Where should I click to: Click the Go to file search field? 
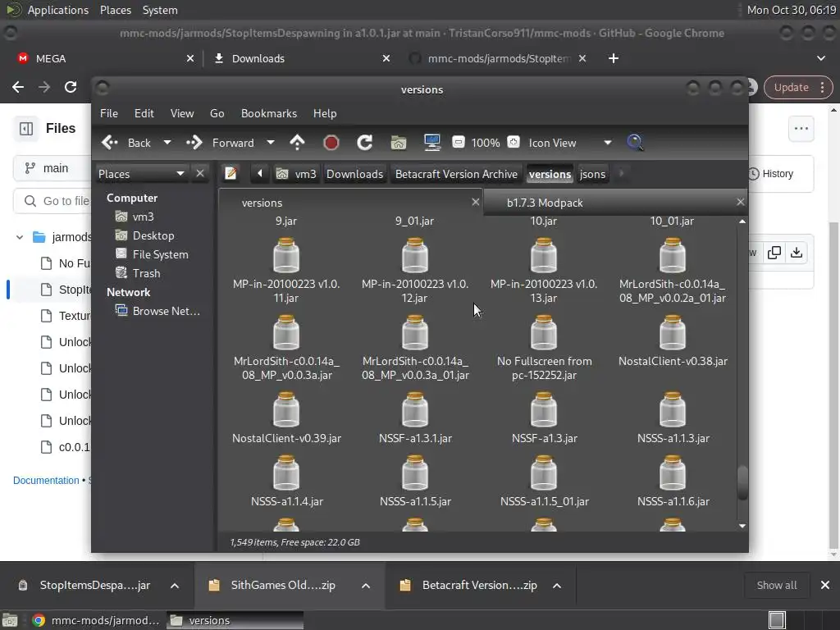click(52, 201)
